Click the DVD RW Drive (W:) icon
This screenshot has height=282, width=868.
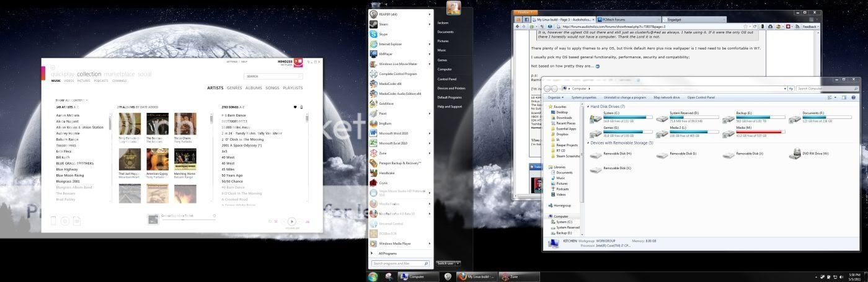[x=795, y=153]
